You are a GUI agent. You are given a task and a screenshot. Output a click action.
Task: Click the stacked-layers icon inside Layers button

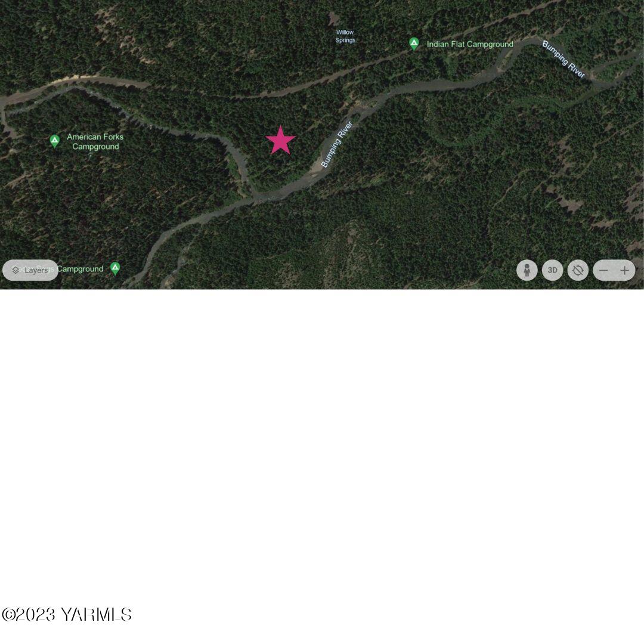(x=16, y=270)
